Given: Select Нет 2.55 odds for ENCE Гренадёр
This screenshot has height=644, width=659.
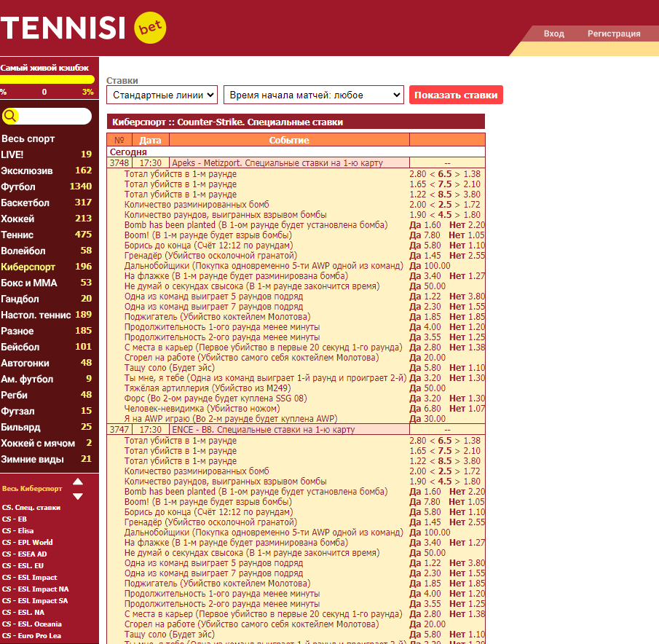Looking at the screenshot, I should 467,522.
